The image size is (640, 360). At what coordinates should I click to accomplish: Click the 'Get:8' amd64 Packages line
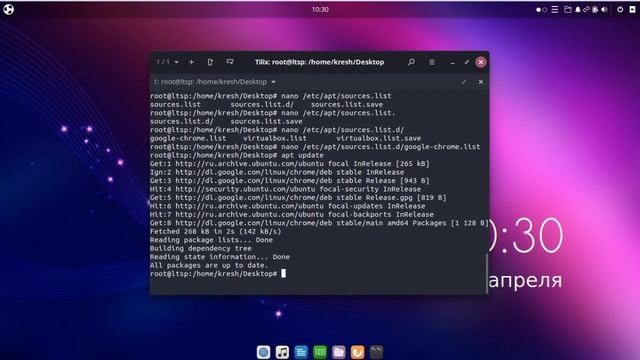point(319,223)
